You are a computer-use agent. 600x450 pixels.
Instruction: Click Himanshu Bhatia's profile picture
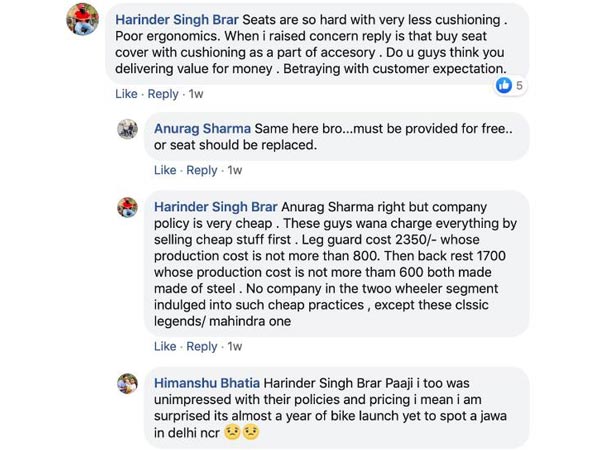[127, 383]
